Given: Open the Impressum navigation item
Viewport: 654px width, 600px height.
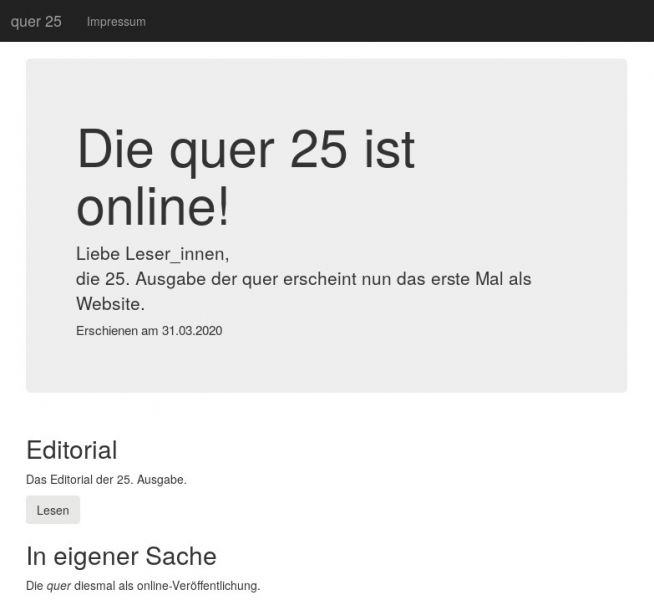Looking at the screenshot, I should click(116, 22).
